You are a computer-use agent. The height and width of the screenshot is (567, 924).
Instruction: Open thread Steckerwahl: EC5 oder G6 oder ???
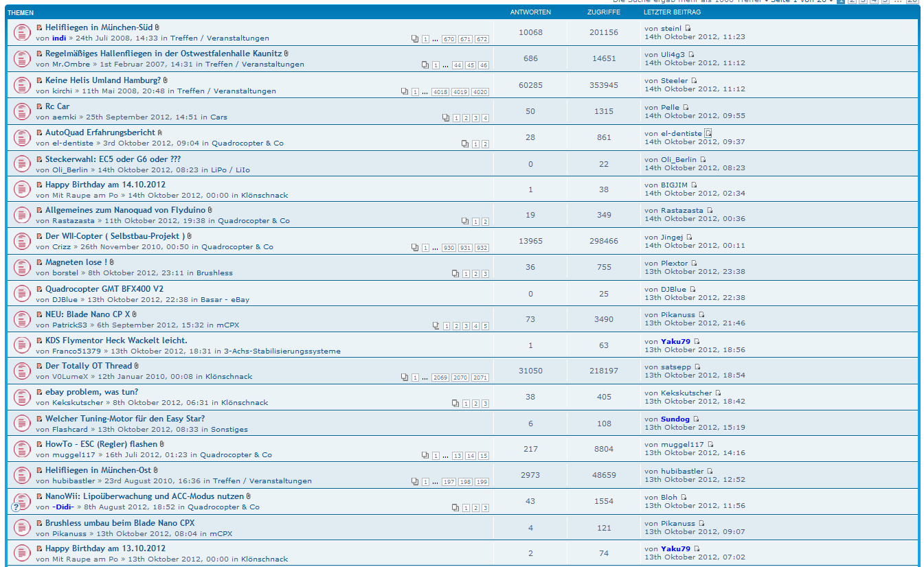click(x=113, y=159)
